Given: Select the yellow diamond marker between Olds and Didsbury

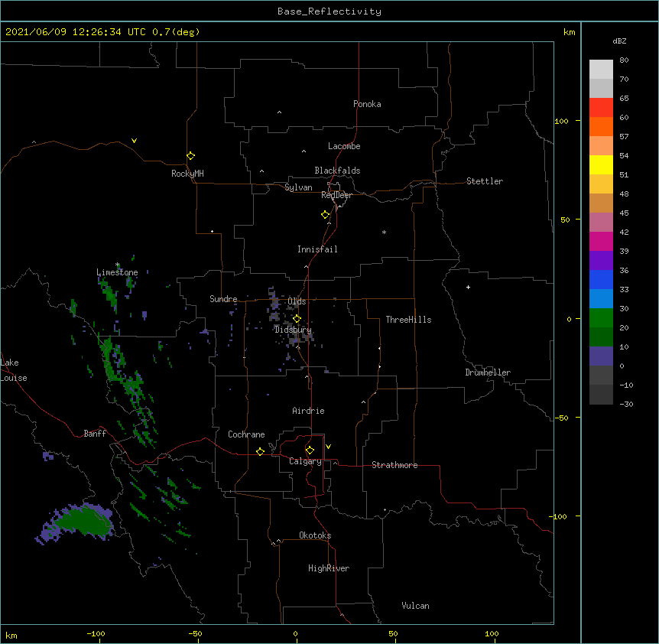Looking at the screenshot, I should tap(297, 319).
